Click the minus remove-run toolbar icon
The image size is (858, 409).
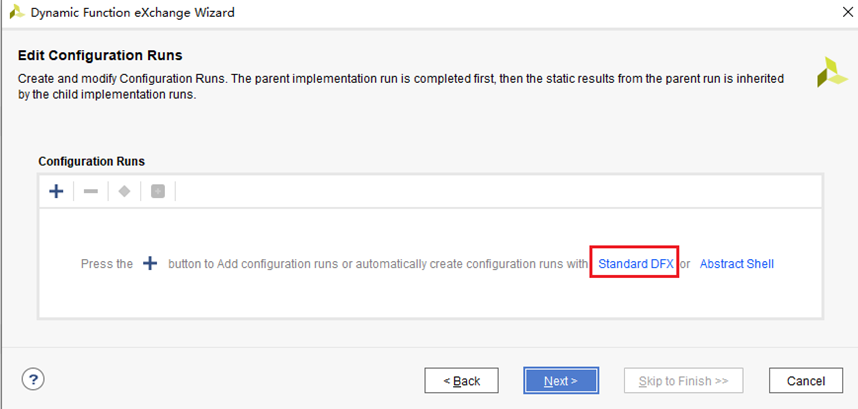point(90,191)
